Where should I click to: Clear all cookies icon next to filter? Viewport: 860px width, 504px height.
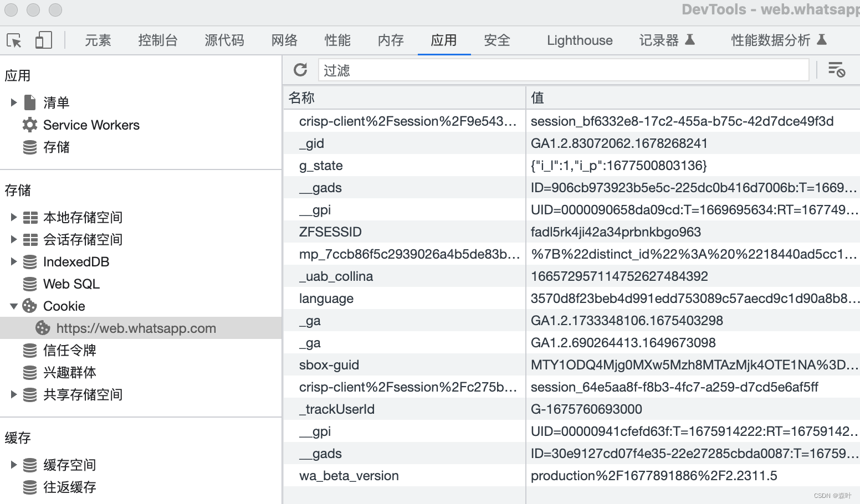(836, 70)
